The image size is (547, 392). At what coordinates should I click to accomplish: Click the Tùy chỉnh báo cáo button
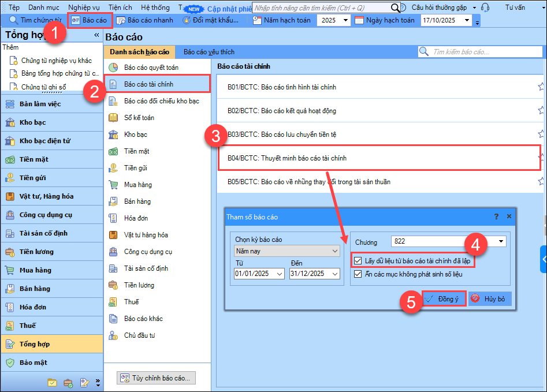click(x=156, y=378)
